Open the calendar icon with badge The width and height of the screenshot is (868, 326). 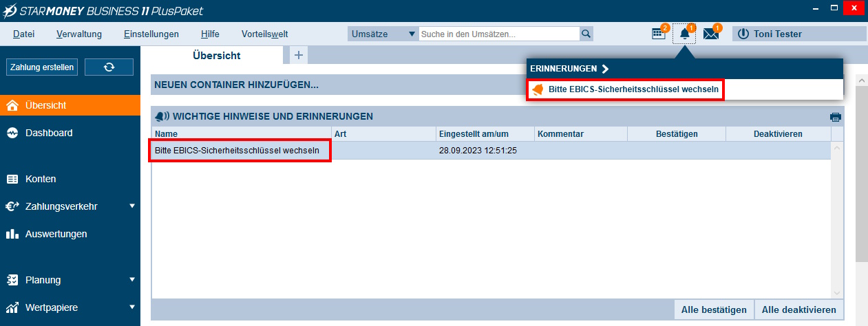[659, 34]
